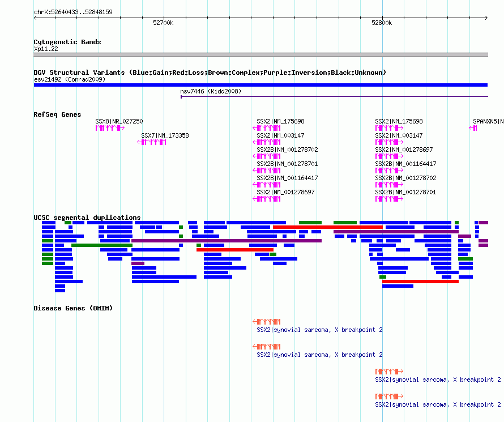The image size is (504, 422).
Task: Click forward-strand SSX2B|NM_001278701 transcript glyph
Action: coord(389,199)
